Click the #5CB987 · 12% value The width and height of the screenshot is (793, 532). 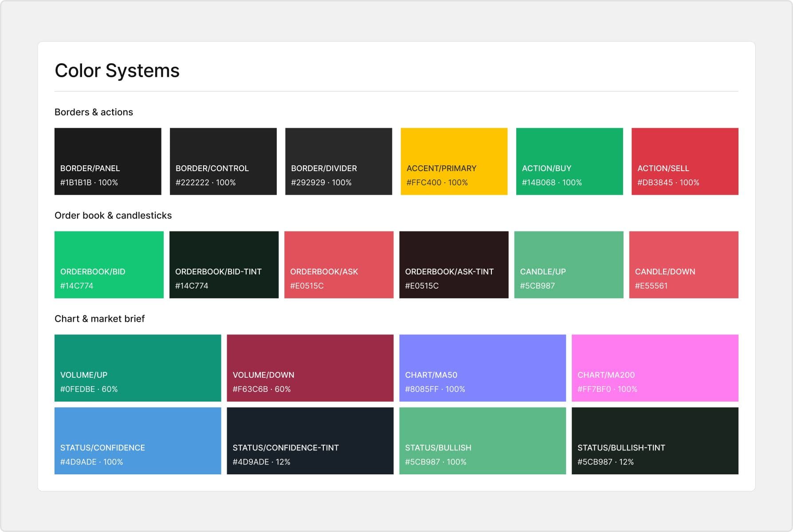pos(605,462)
